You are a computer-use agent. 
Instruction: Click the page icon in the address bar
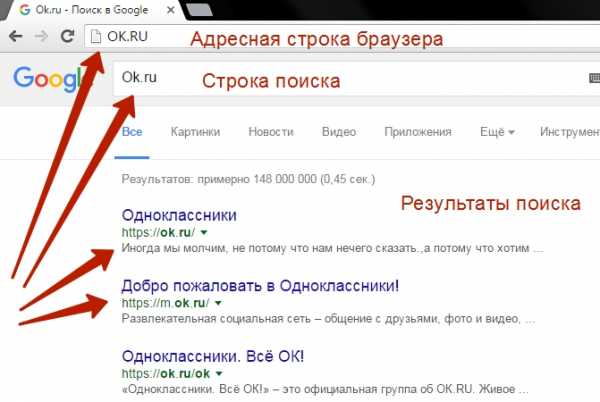click(x=96, y=37)
